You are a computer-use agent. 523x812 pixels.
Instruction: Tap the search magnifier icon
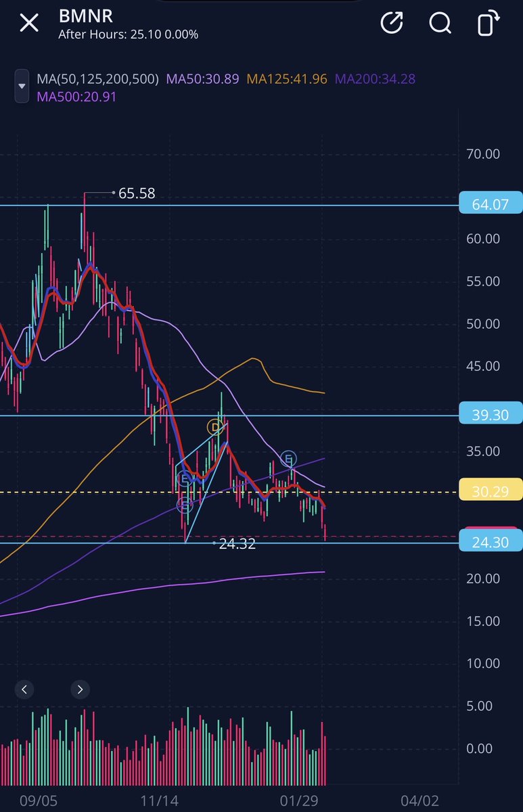(440, 24)
